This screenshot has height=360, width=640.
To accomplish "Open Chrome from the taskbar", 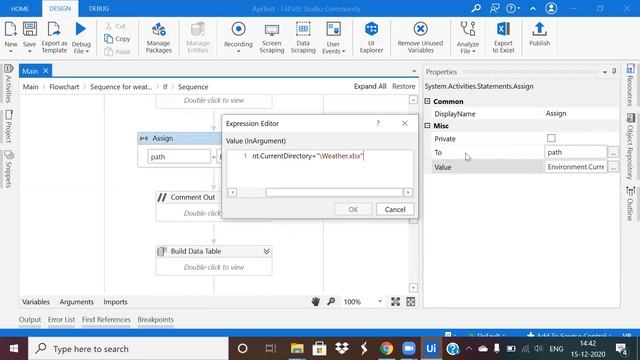I will (386, 349).
